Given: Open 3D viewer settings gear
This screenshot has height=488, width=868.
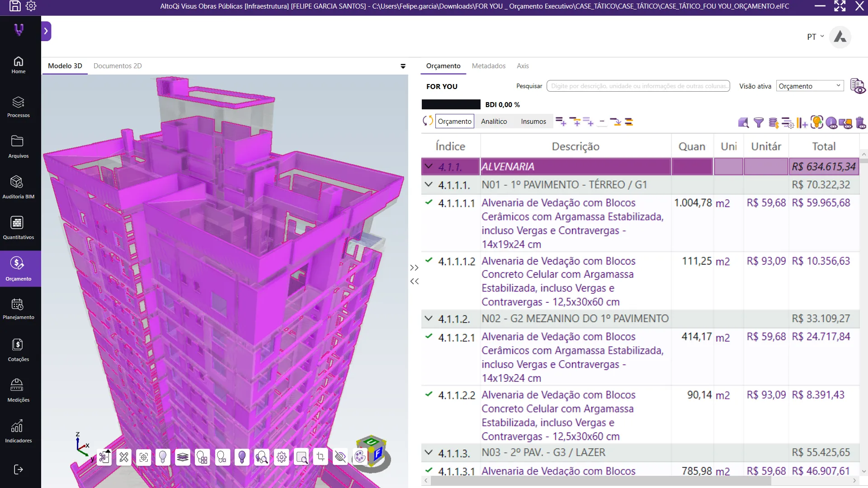Looking at the screenshot, I should click(x=282, y=458).
